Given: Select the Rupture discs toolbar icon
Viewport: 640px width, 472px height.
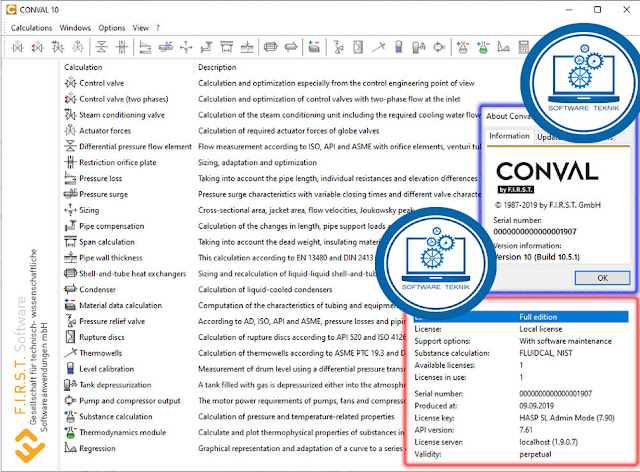Looking at the screenshot, I should point(358,47).
